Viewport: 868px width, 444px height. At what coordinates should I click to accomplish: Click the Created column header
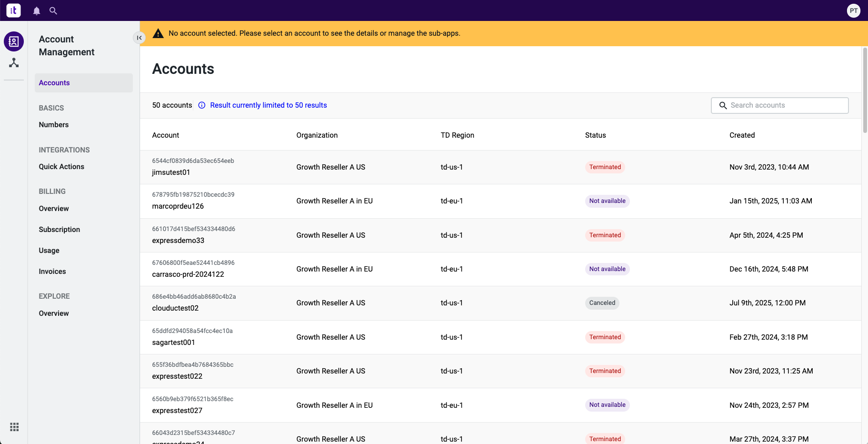742,135
